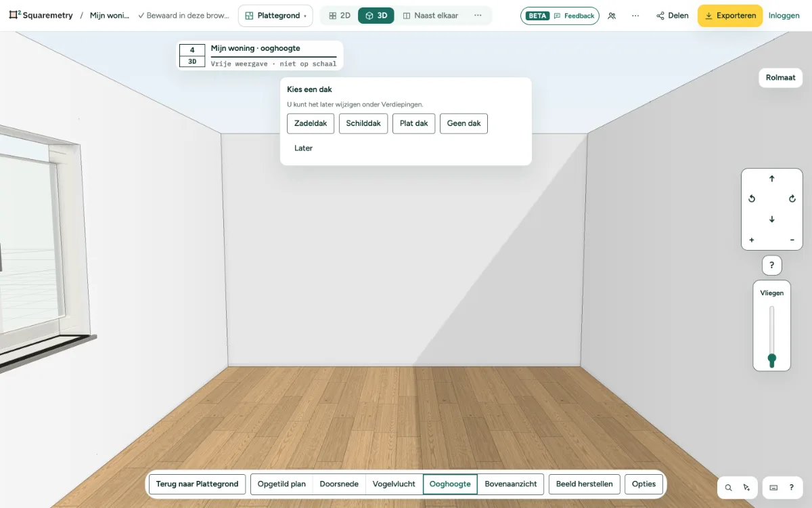Zoom out with the minus control
Image resolution: width=812 pixels, height=508 pixels.
[792, 240]
